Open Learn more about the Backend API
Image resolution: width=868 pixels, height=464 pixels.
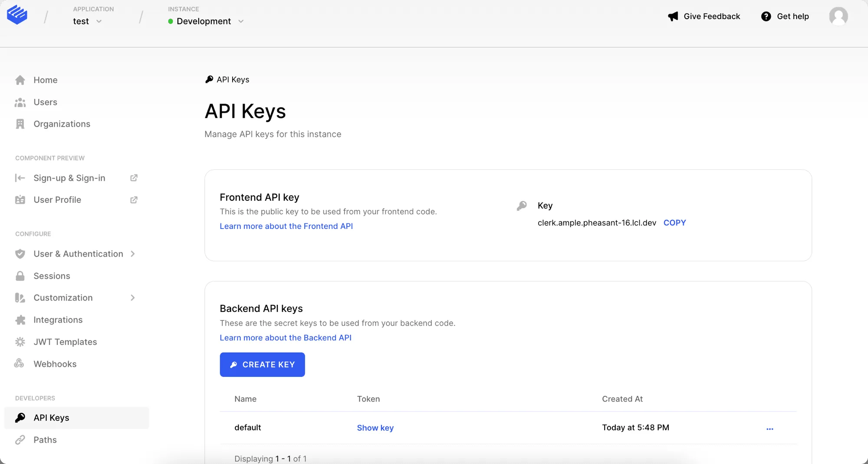click(286, 338)
